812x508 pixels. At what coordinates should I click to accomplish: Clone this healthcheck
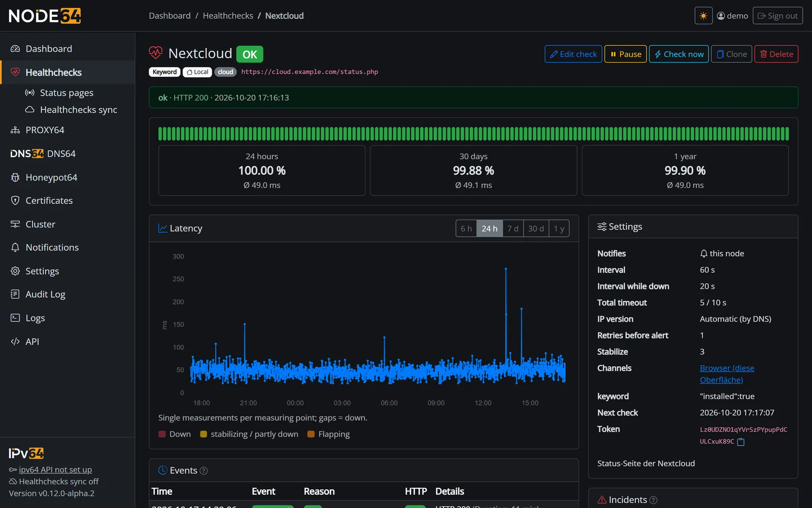coord(732,54)
